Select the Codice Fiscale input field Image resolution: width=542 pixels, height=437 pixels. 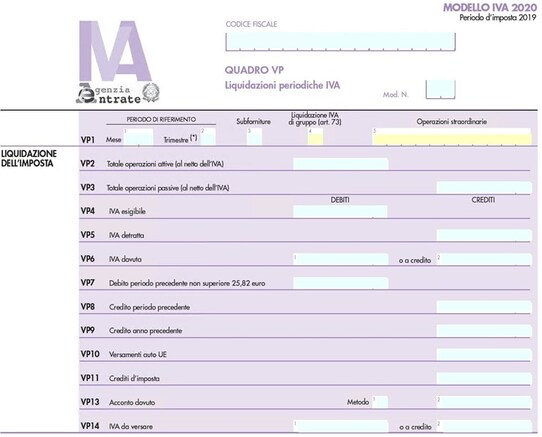(x=340, y=41)
